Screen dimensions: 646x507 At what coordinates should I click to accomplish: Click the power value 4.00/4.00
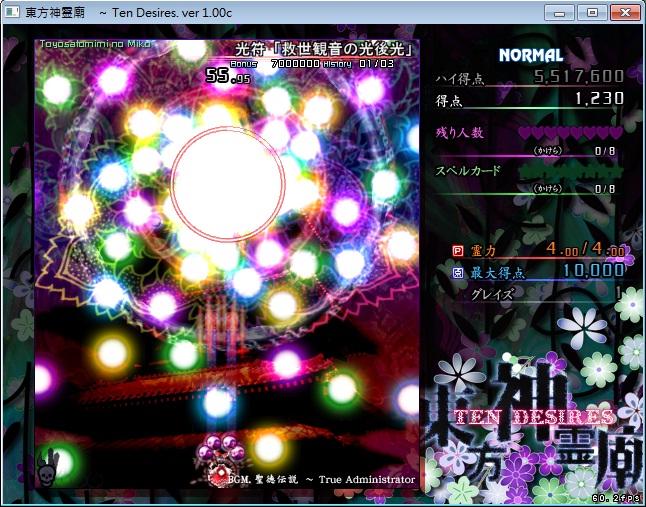pyautogui.click(x=585, y=249)
